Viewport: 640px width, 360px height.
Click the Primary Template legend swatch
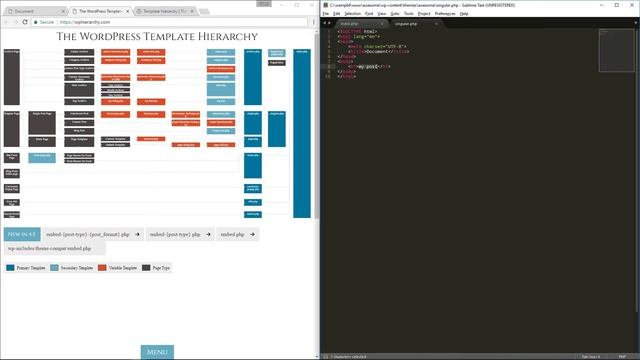tap(10, 268)
